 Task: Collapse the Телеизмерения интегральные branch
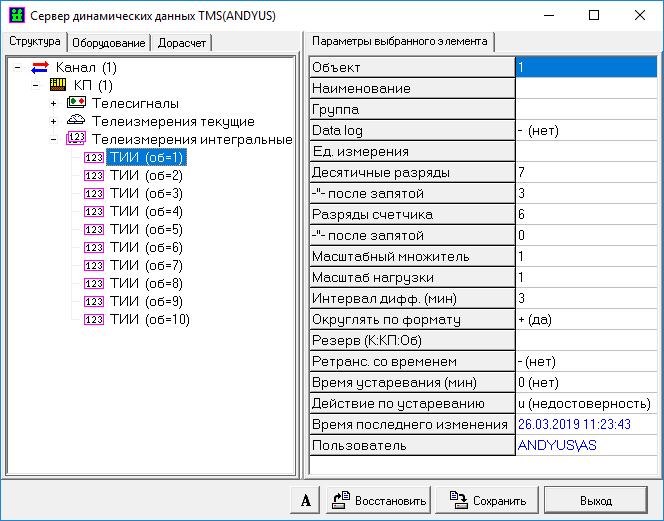(54, 140)
